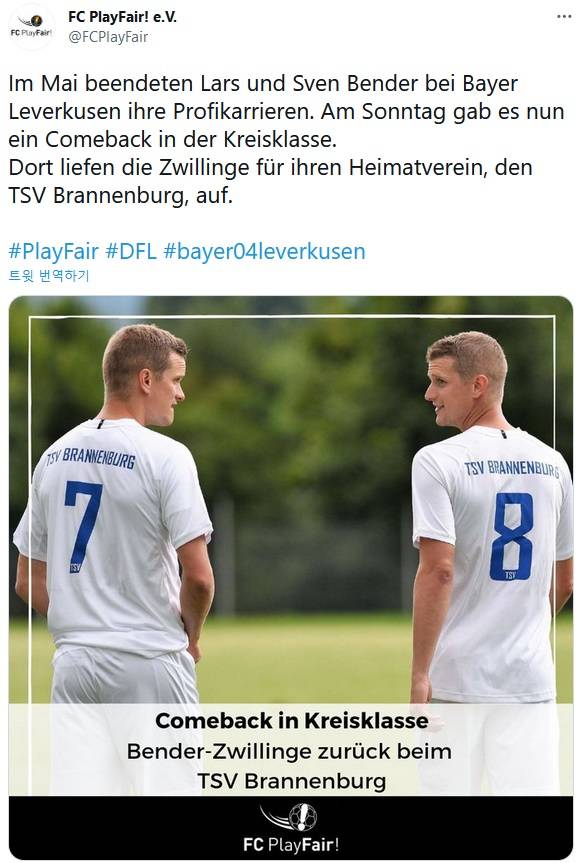Open the FC PlayFair profile avatar

point(32,28)
